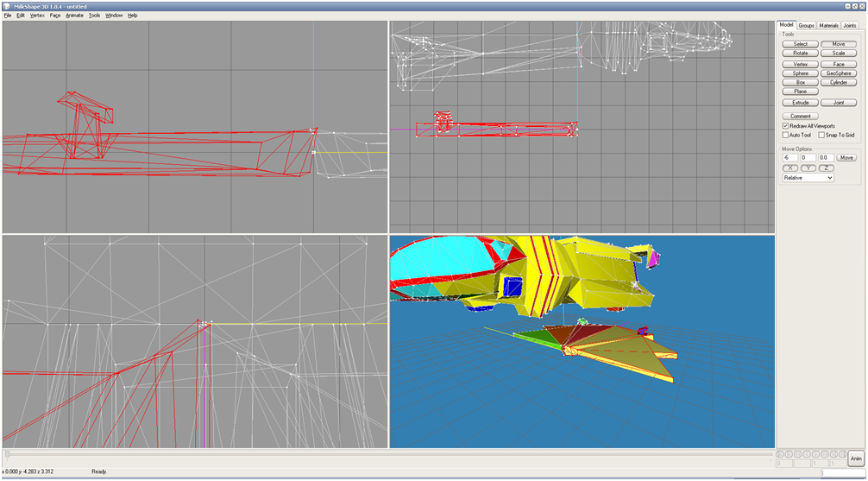
Task: Click the Comment button
Action: (801, 116)
